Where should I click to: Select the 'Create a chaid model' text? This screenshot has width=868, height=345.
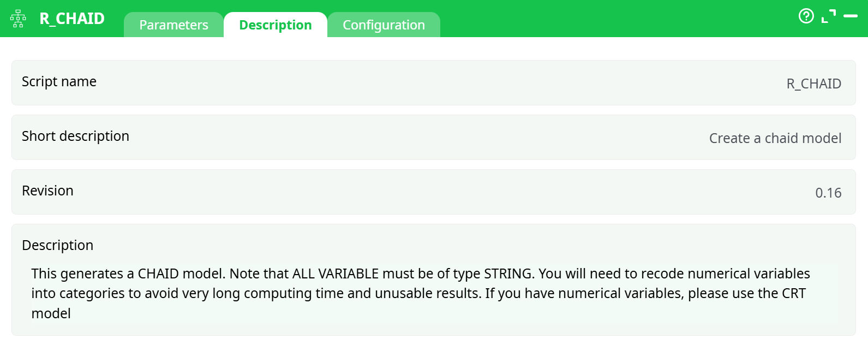[x=775, y=139]
